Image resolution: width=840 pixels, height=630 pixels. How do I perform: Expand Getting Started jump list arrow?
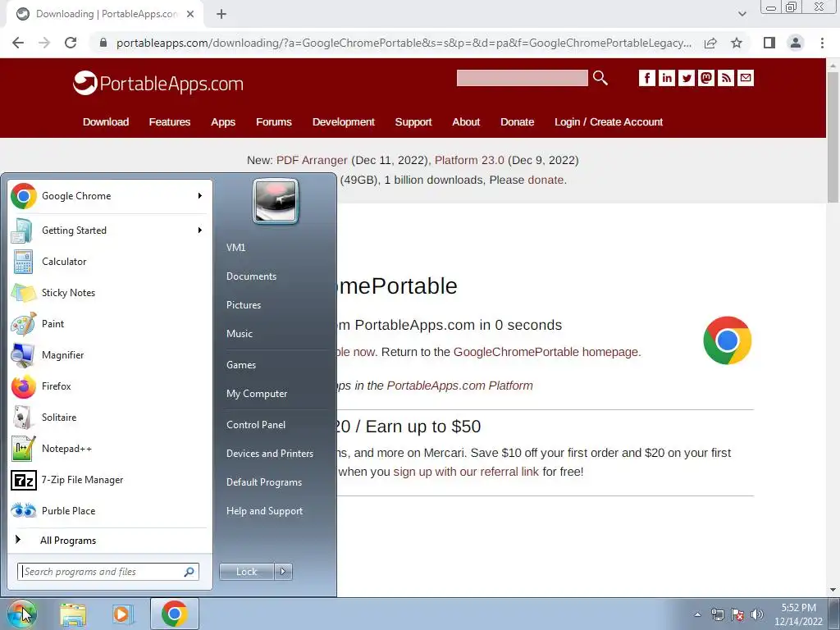(200, 231)
